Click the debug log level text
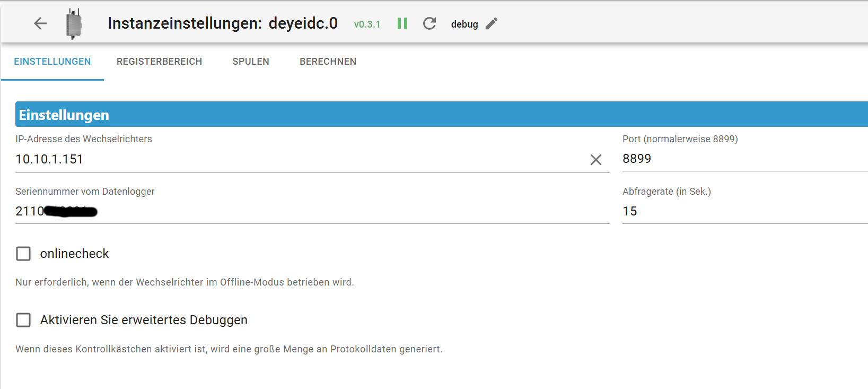The height and width of the screenshot is (389, 868). click(x=464, y=24)
